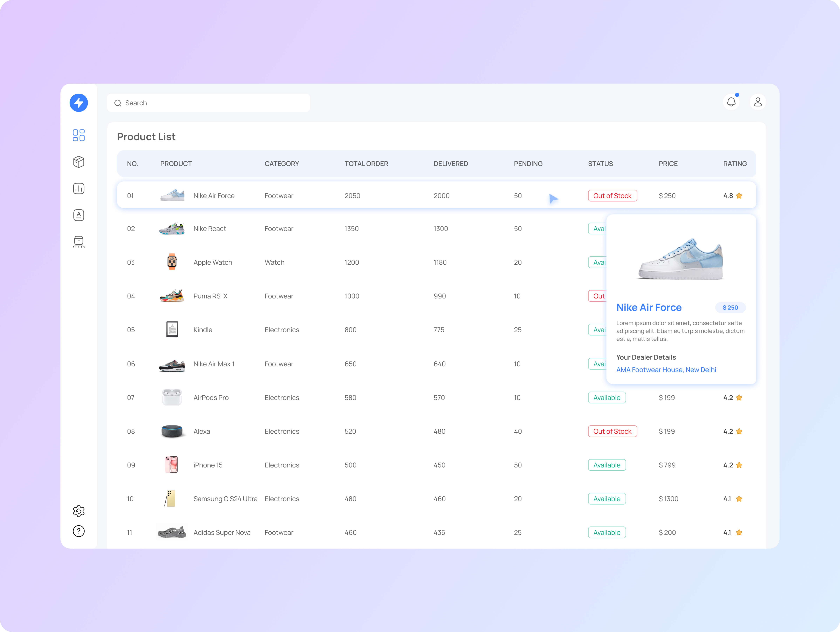Image resolution: width=840 pixels, height=632 pixels.
Task: Click the Help question mark icon
Action: click(x=79, y=531)
